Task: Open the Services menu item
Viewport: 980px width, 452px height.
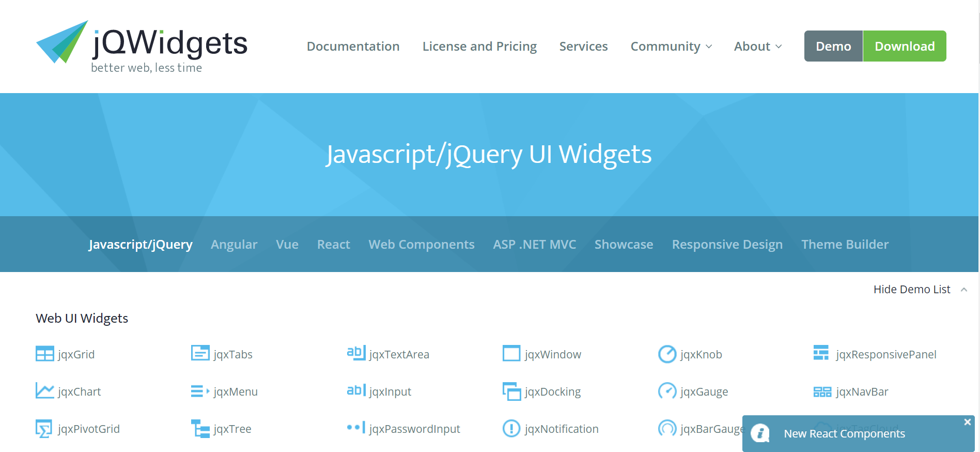Action: [583, 46]
